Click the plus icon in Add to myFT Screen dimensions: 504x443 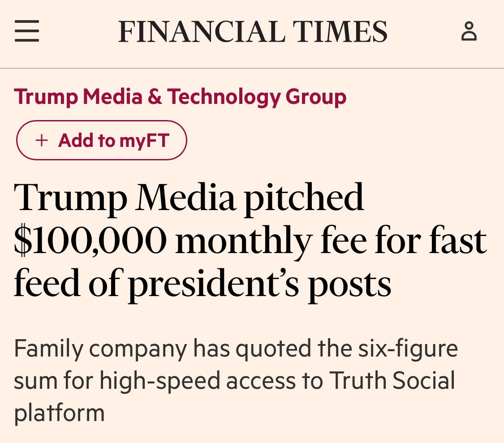coord(42,141)
